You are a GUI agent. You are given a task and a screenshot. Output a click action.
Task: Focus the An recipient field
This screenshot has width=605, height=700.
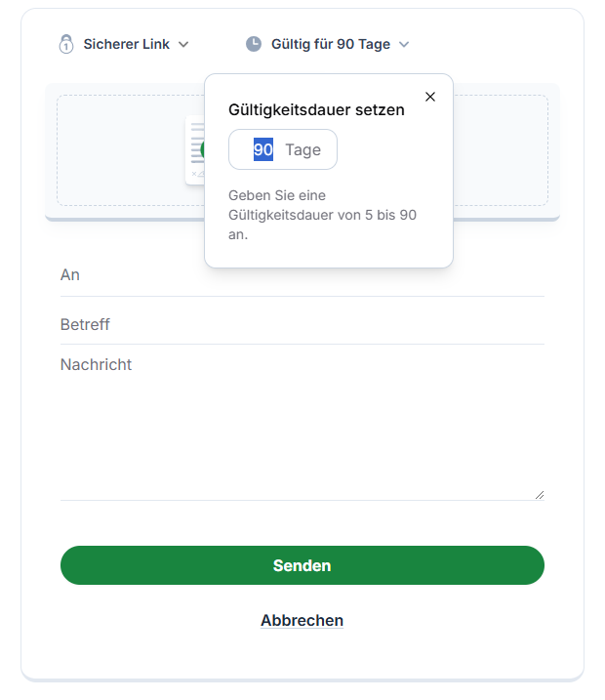coord(302,275)
